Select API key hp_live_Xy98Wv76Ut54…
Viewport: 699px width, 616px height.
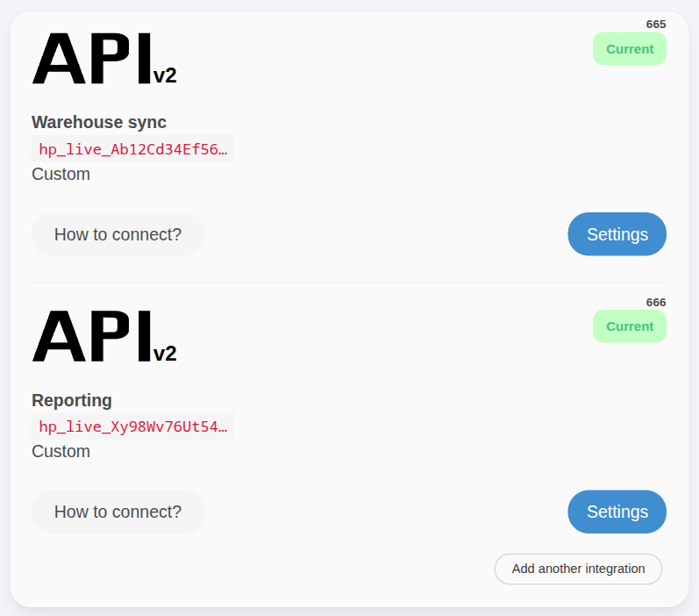coord(132,426)
